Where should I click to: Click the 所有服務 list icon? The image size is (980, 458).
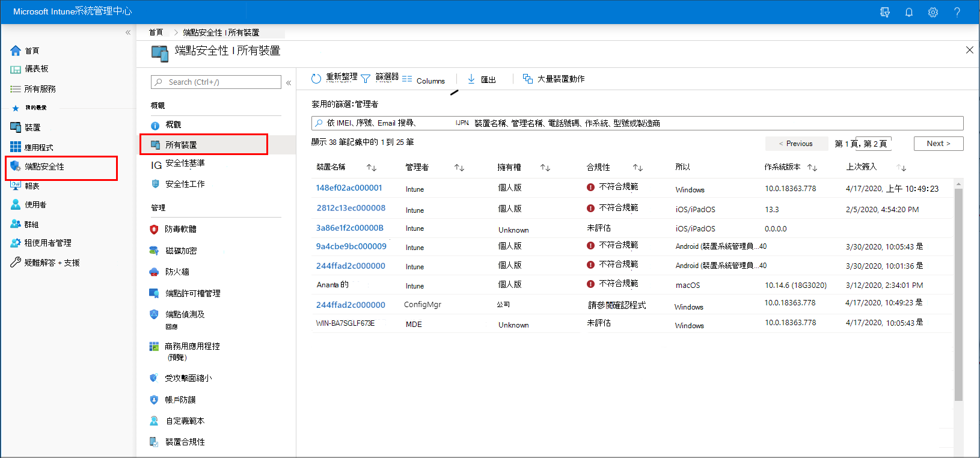16,89
